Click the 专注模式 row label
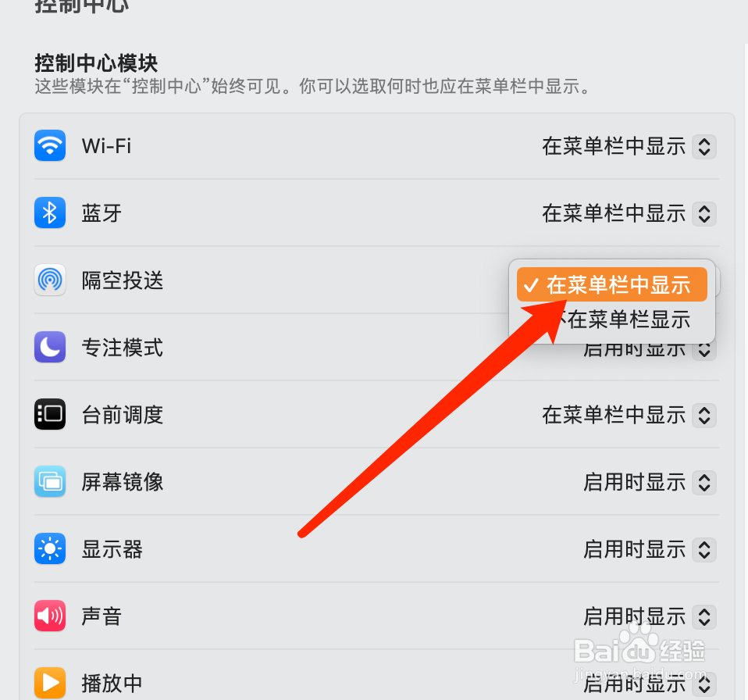The image size is (748, 700). pyautogui.click(x=123, y=348)
